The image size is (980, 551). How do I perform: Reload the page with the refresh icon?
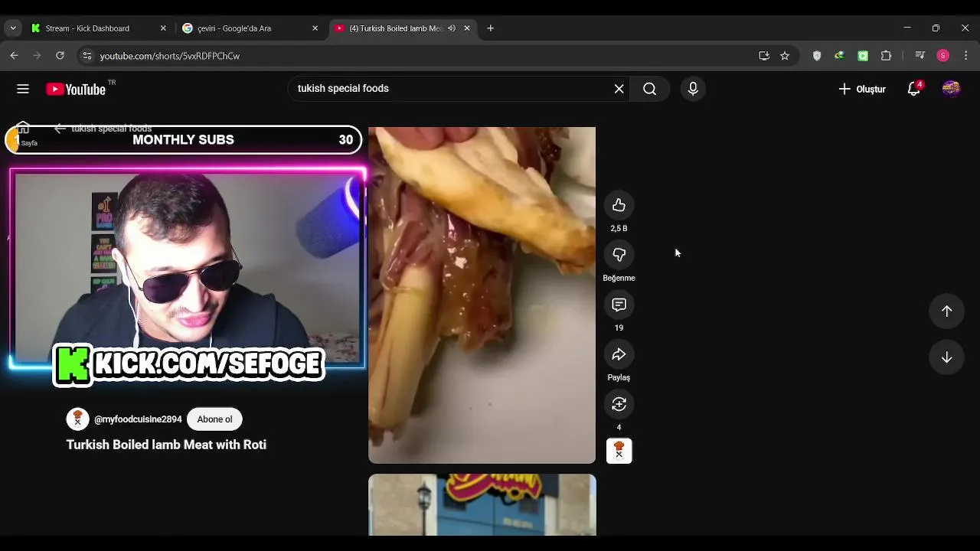[x=60, y=56]
